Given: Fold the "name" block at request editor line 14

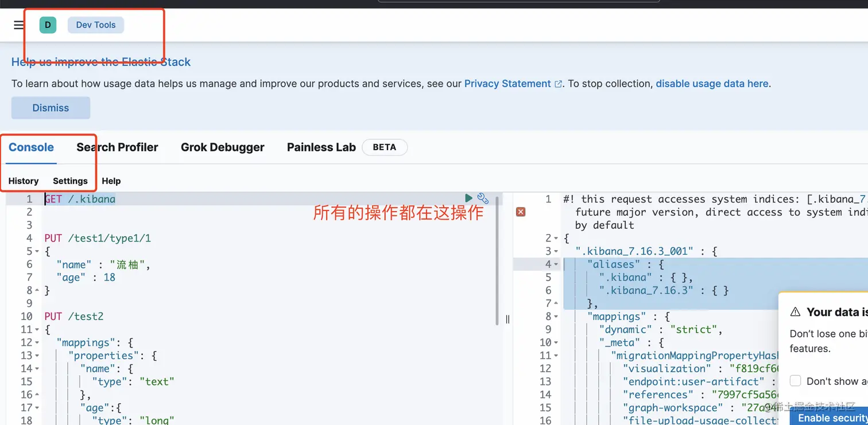Looking at the screenshot, I should coord(37,369).
